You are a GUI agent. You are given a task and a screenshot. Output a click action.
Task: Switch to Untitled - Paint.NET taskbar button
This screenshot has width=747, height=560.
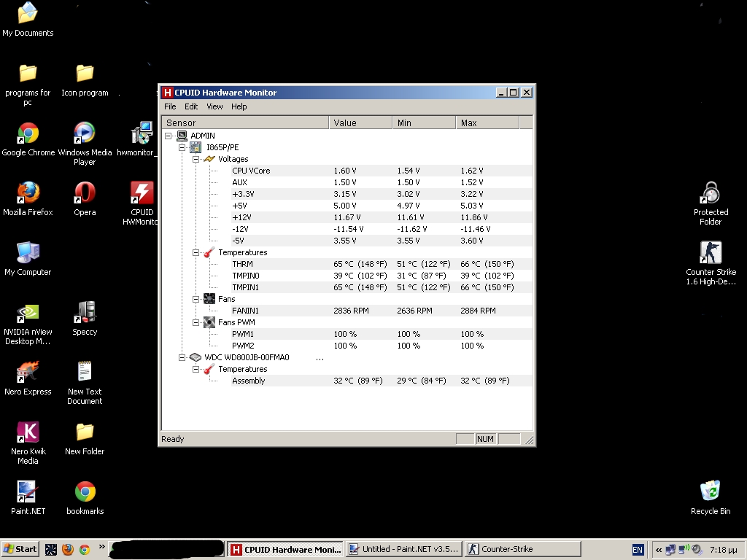404,549
